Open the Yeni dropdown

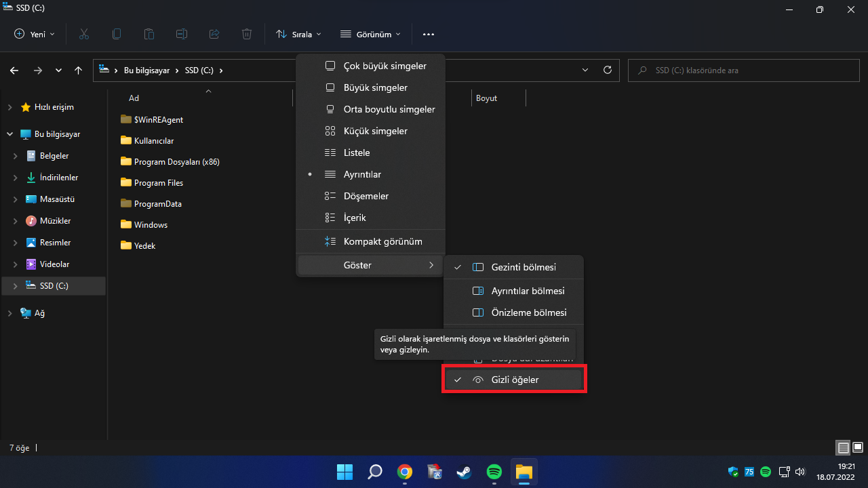35,34
